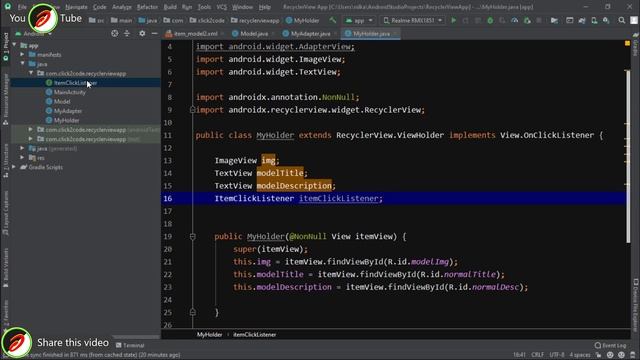
Task: Click the AVD Manager phone icon
Action: [x=594, y=20]
